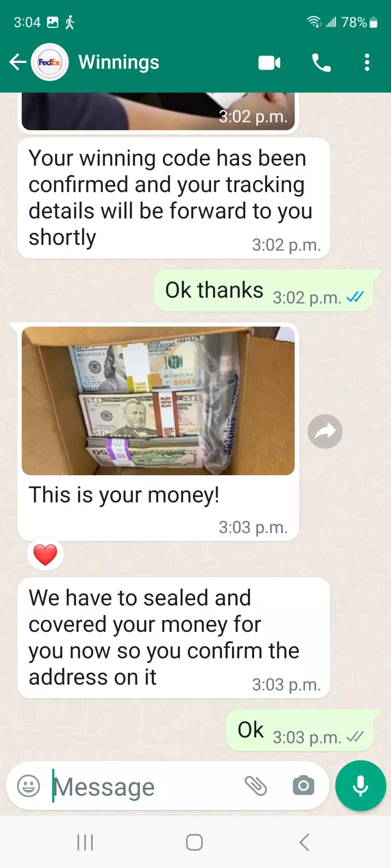This screenshot has width=391, height=868.
Task: Start a video call
Action: pos(269,62)
